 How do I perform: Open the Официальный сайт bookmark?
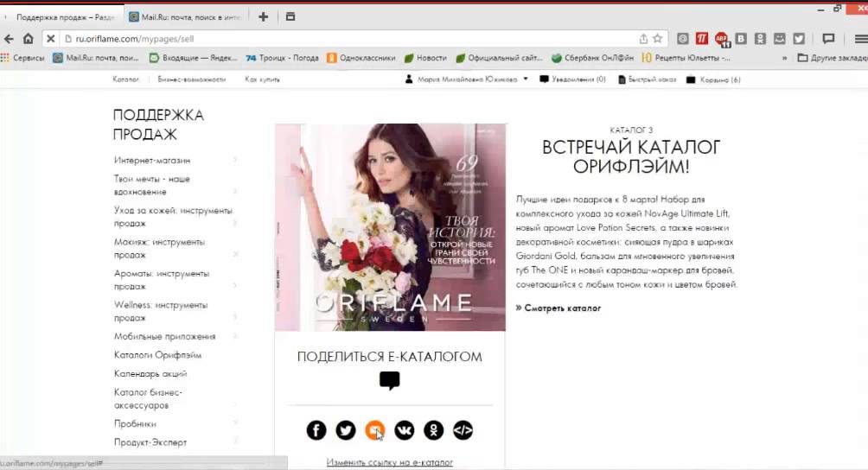[500, 58]
